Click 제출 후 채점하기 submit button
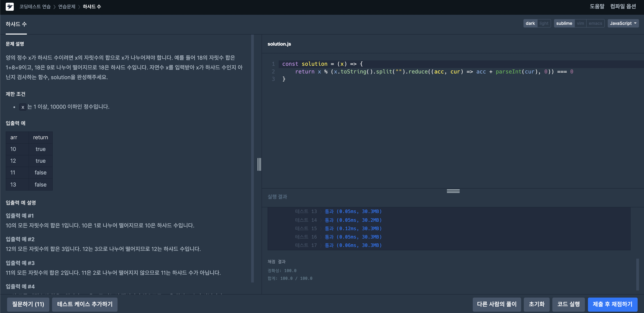The image size is (644, 313). click(x=612, y=304)
